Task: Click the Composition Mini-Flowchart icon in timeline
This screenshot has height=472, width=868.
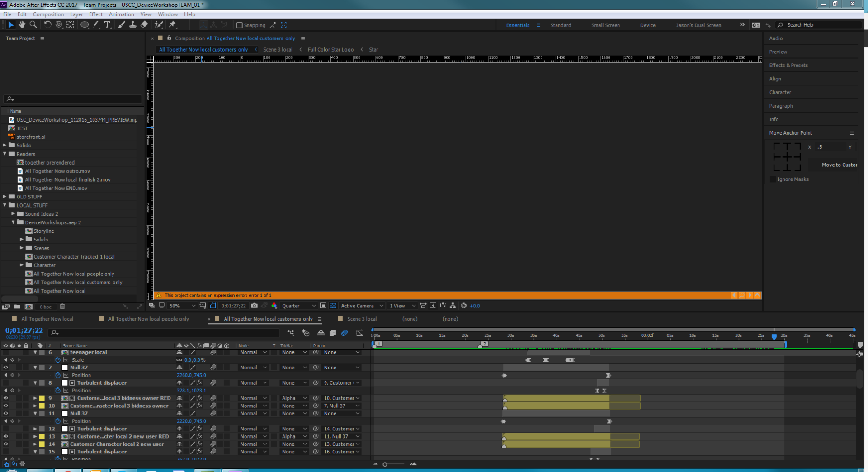Action: tap(290, 333)
